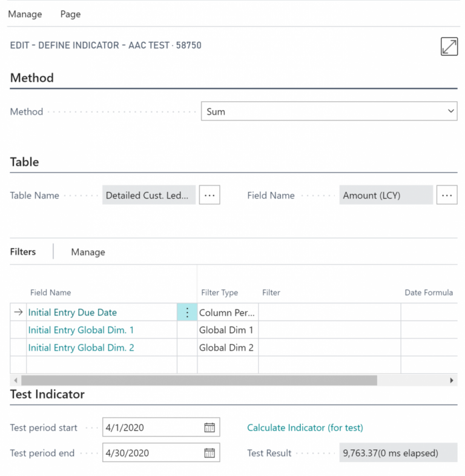The image size is (465, 476).
Task: Collapse the Table section heading
Action: point(24,162)
